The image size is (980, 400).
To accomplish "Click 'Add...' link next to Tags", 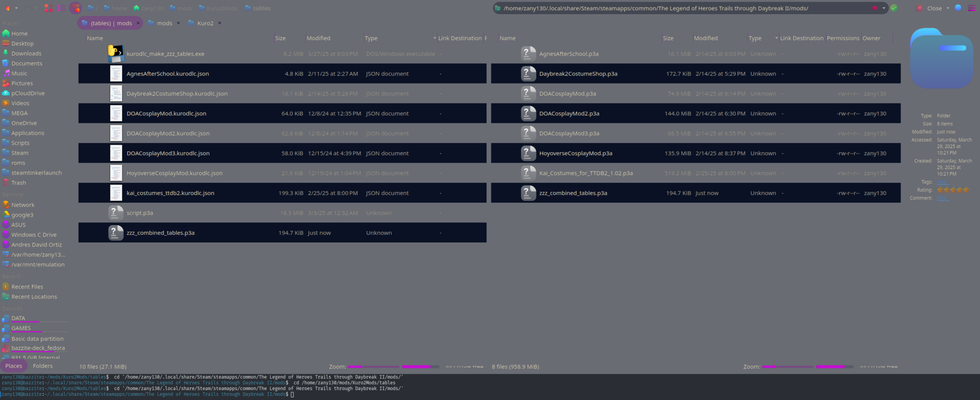I will coord(943,182).
